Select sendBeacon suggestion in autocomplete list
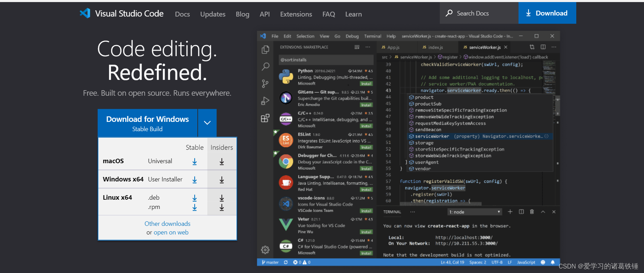The width and height of the screenshot is (644, 273). click(x=480, y=130)
